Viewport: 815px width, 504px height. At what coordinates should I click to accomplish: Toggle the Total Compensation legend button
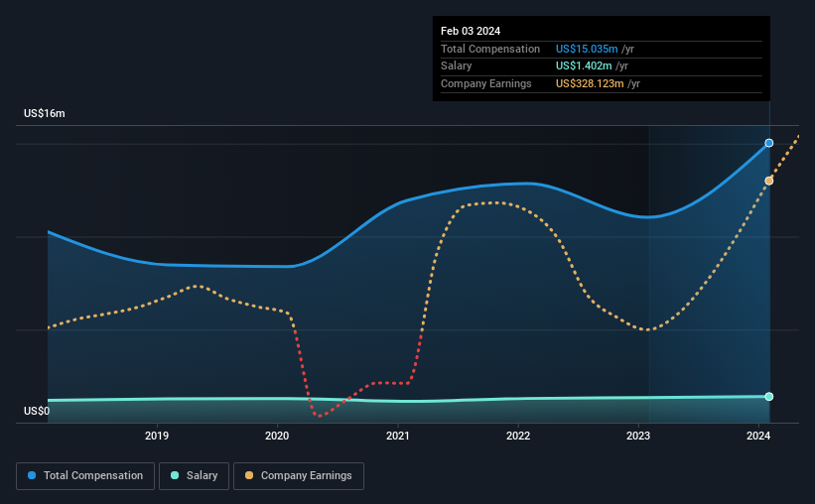coord(85,476)
